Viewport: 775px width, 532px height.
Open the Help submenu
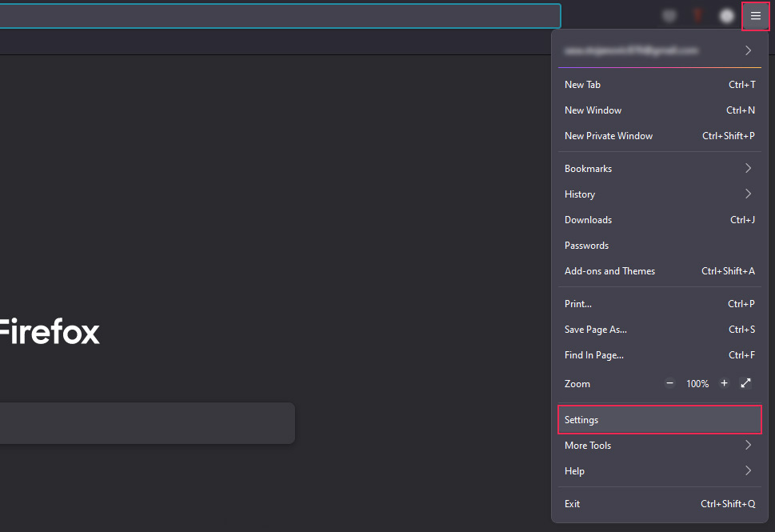657,471
